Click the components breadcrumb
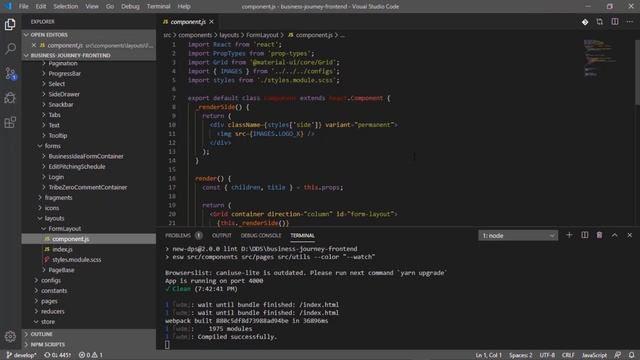The height and width of the screenshot is (360, 640). (x=195, y=35)
